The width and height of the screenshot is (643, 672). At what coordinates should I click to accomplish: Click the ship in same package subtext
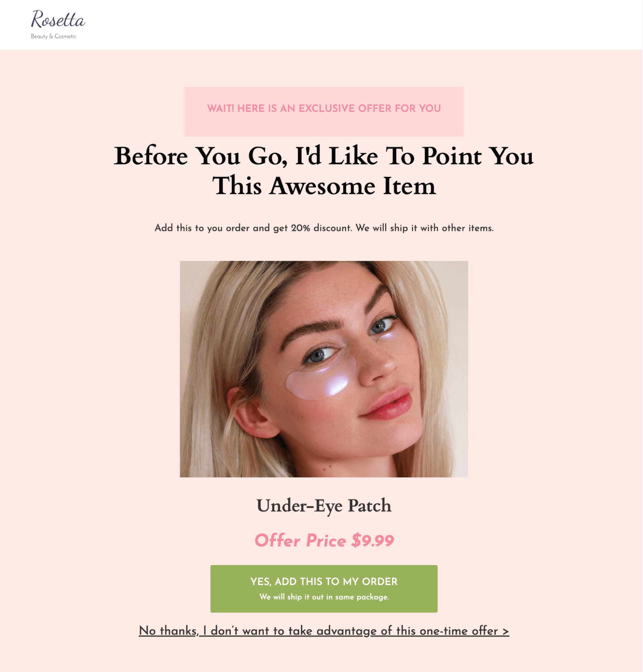324,597
